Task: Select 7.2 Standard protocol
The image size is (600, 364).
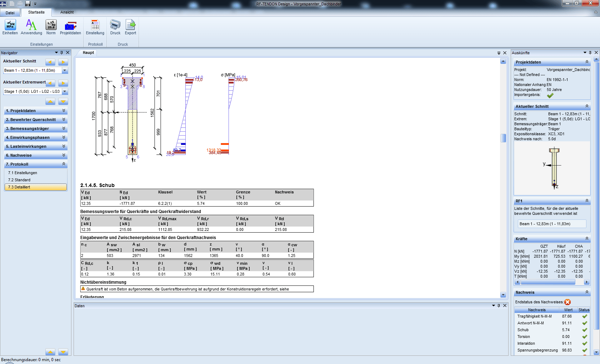Action: [x=19, y=180]
